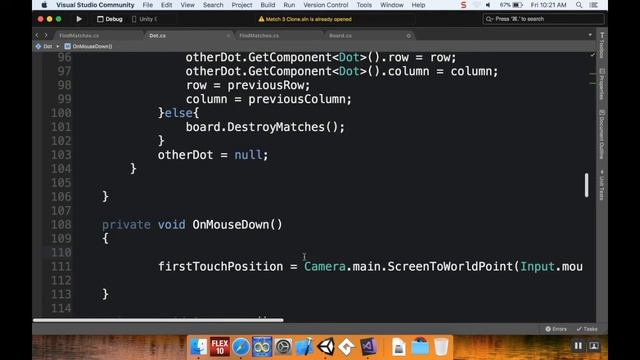Open the Tools menu
Image resolution: width=640 pixels, height=360 pixels.
pos(364,5)
